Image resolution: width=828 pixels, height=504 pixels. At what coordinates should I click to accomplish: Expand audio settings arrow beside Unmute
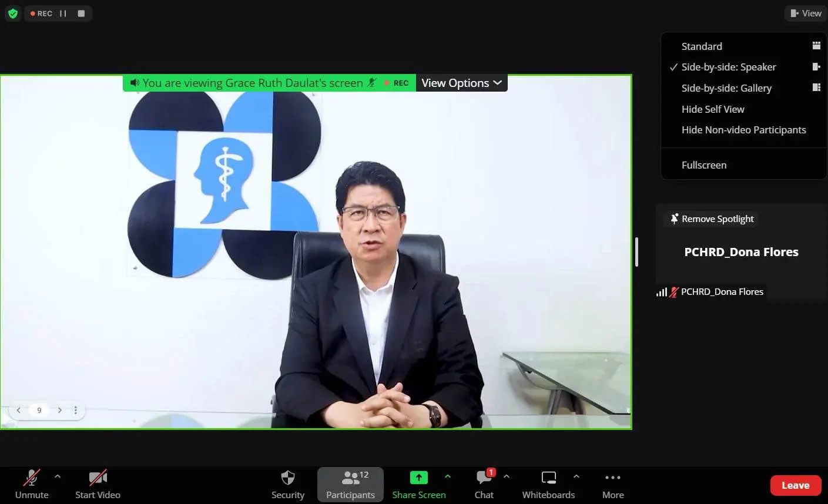(58, 476)
